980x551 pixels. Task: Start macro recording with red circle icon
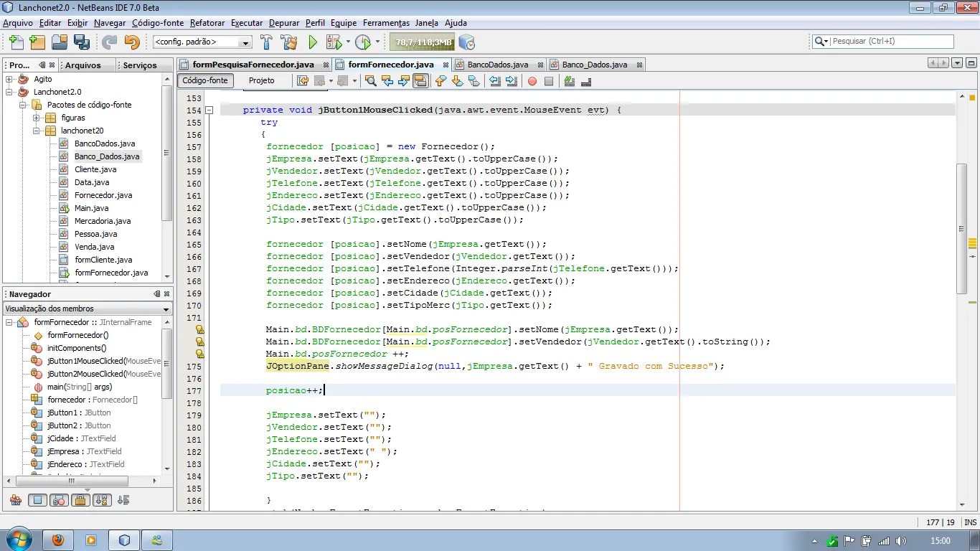point(532,81)
